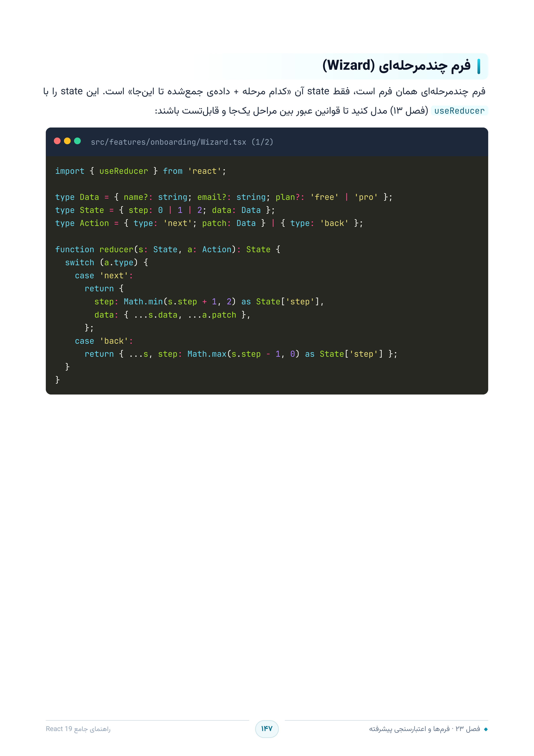The width and height of the screenshot is (534, 756).
Task: Click the Persian text (فصل ۱۳) in the paragraph
Action: [x=409, y=111]
